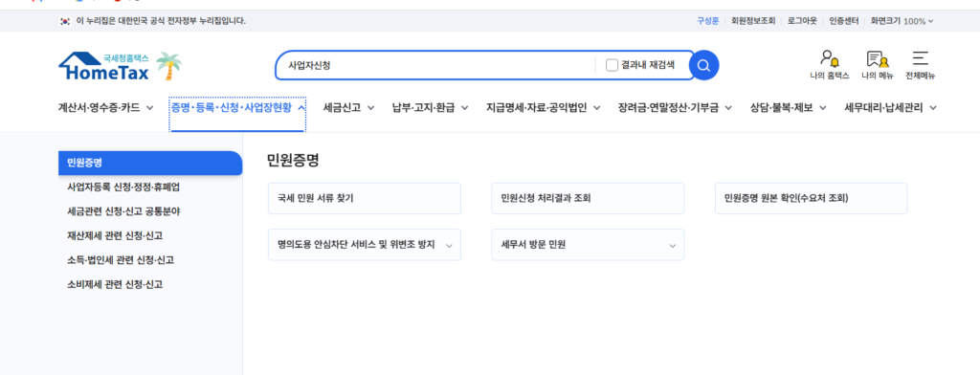Click 로그아웃 link
This screenshot has width=980, height=375.
[802, 21]
